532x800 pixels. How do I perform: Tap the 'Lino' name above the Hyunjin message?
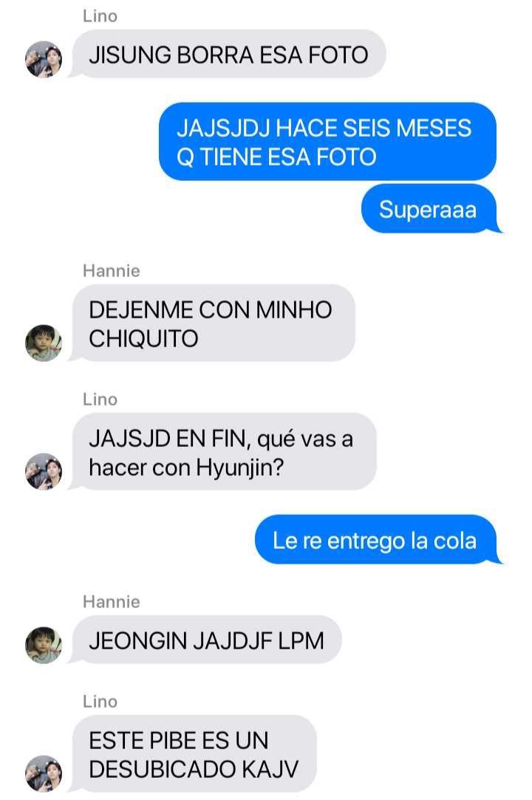(x=100, y=399)
